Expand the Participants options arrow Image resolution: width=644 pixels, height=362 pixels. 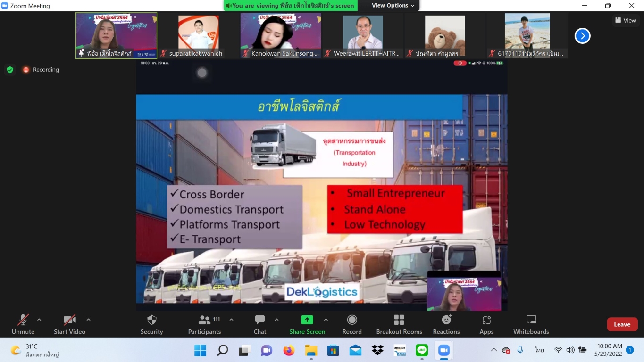tap(231, 320)
